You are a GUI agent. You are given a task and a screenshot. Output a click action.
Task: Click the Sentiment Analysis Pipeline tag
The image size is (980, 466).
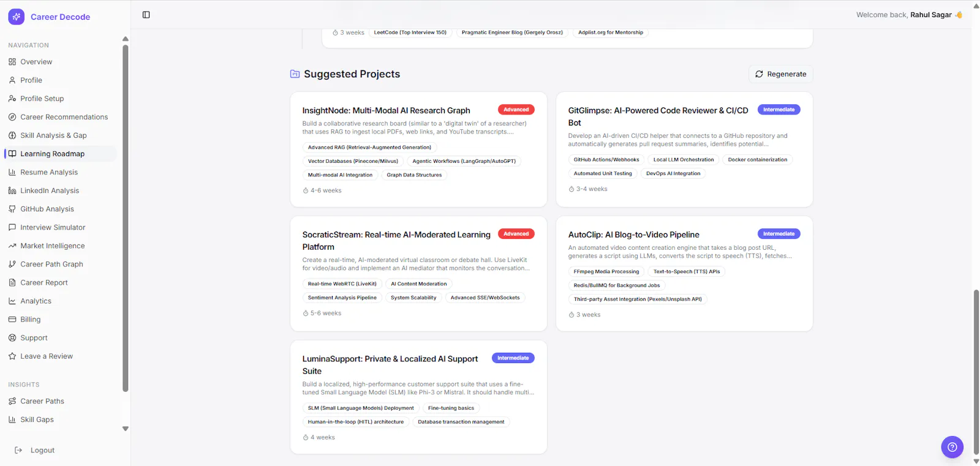click(342, 298)
